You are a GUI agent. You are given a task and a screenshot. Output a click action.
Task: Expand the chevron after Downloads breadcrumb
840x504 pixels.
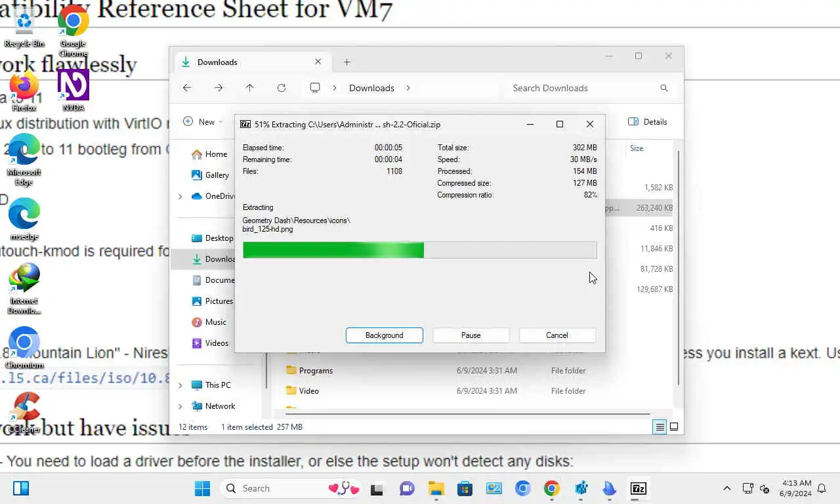pyautogui.click(x=408, y=88)
